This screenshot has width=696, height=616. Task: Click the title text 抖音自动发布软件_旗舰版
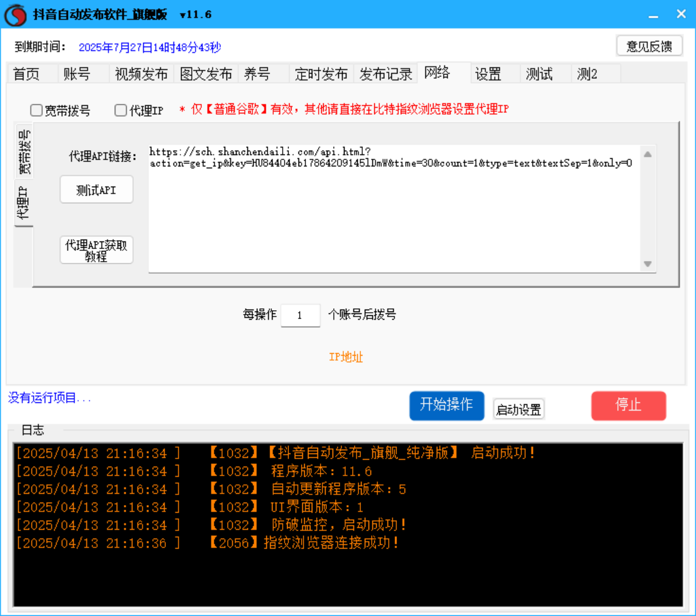pos(100,15)
